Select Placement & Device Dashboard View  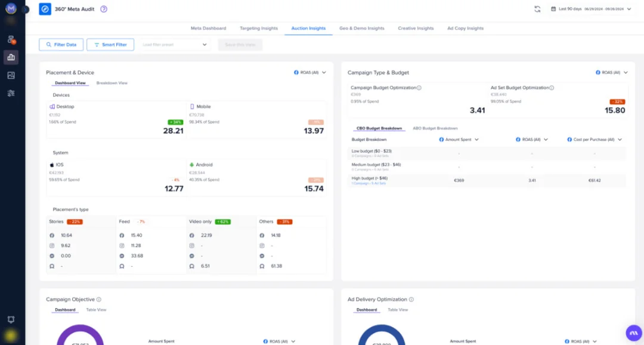(70, 83)
